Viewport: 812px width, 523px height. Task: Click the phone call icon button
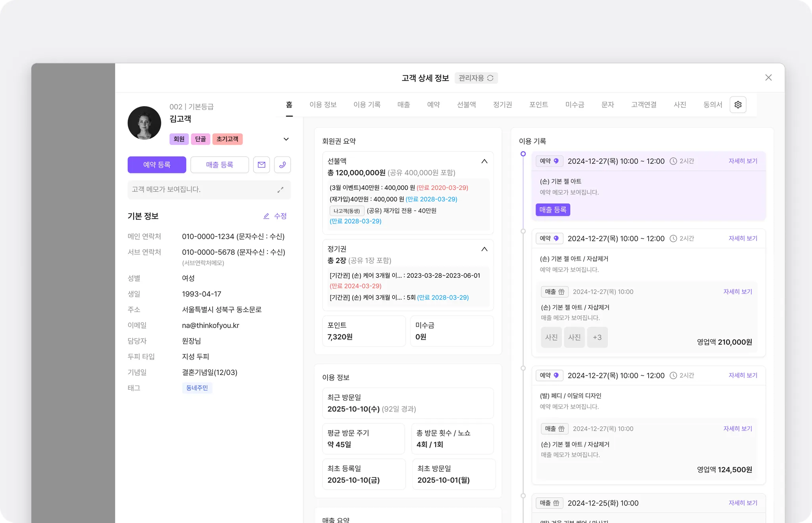[282, 165]
